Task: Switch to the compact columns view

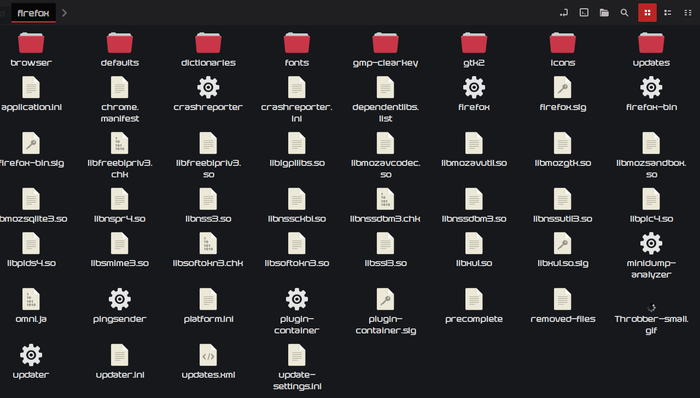Action: tap(688, 12)
